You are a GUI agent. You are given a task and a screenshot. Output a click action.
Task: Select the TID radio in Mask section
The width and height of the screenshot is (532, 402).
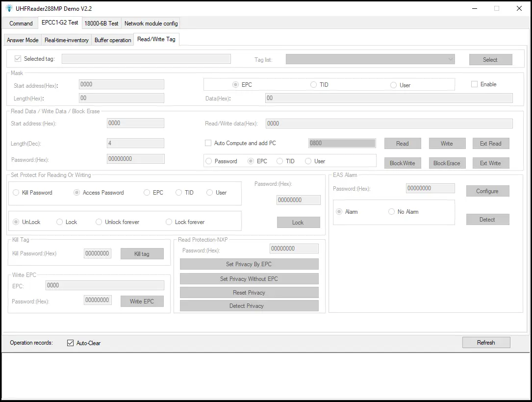314,85
